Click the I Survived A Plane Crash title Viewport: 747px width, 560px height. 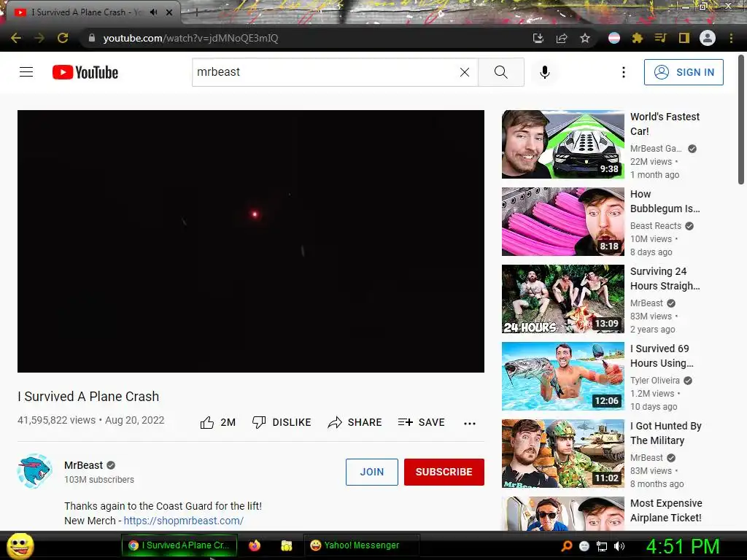tap(88, 396)
